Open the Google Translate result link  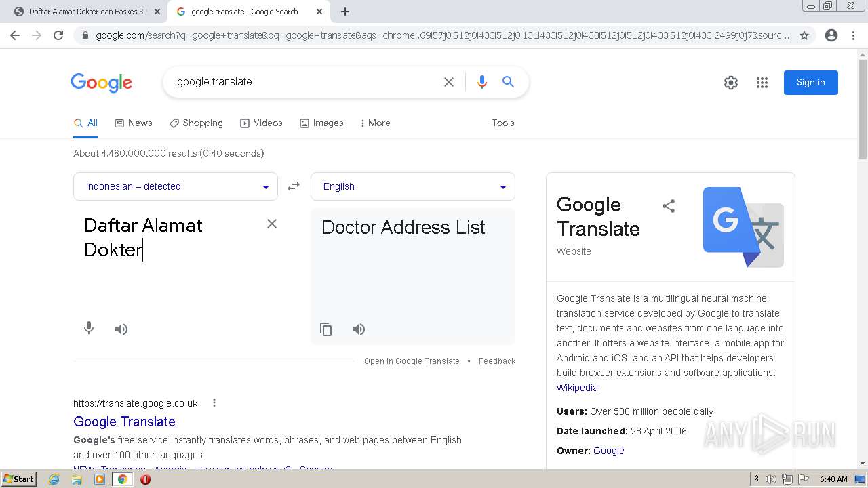coord(124,422)
